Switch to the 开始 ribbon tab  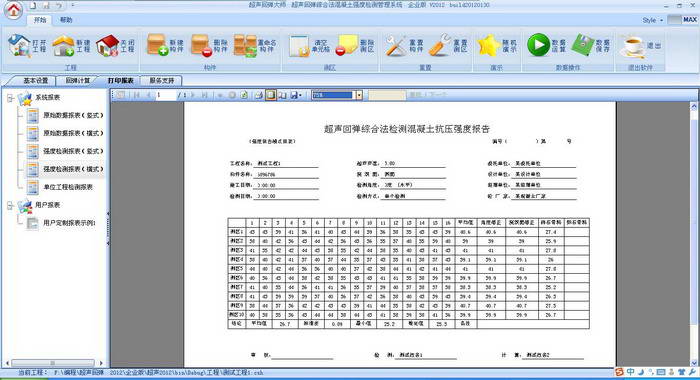[x=40, y=20]
